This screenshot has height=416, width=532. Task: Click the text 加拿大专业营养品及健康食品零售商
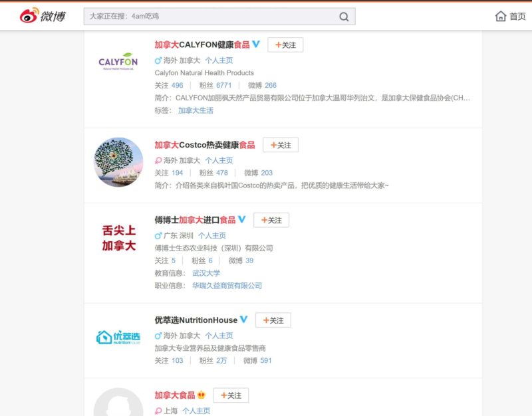[210, 348]
